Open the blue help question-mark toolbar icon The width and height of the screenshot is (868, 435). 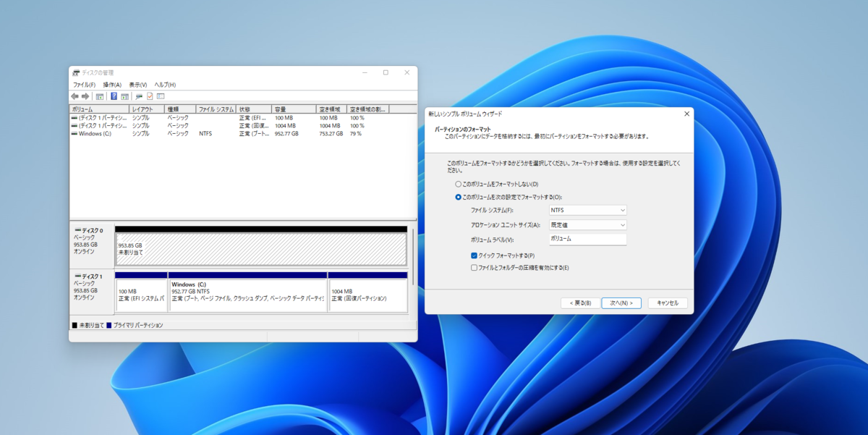[114, 96]
